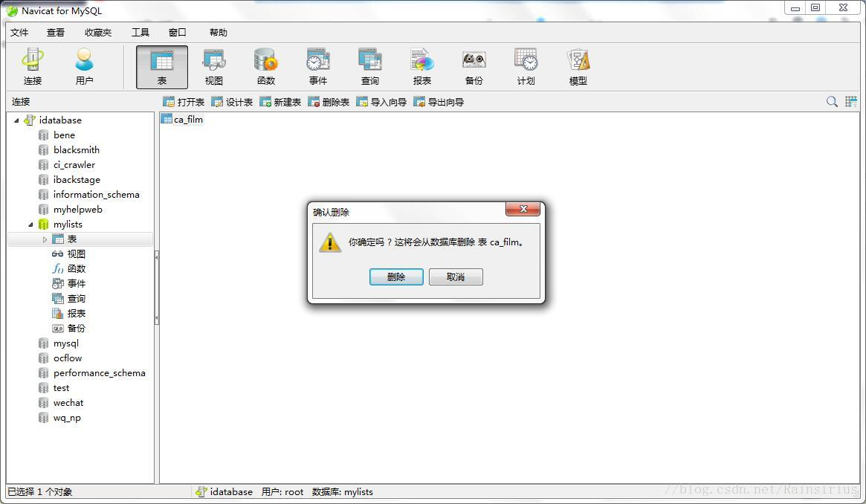Select the mylists database
The height and width of the screenshot is (504, 866).
[68, 224]
